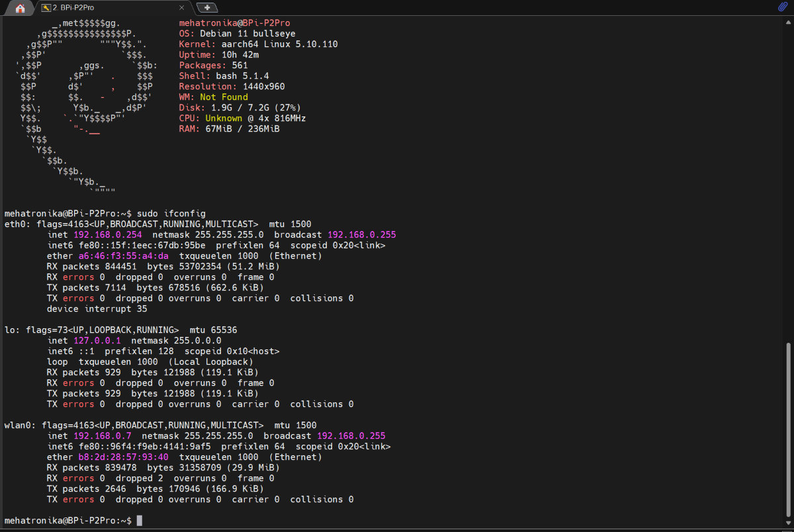Click the wlan0 IP address 192.168.0.7
The height and width of the screenshot is (532, 794).
[x=103, y=436]
